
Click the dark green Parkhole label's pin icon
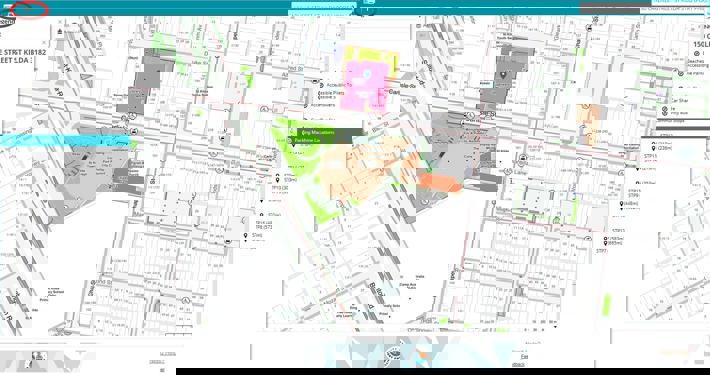point(292,140)
